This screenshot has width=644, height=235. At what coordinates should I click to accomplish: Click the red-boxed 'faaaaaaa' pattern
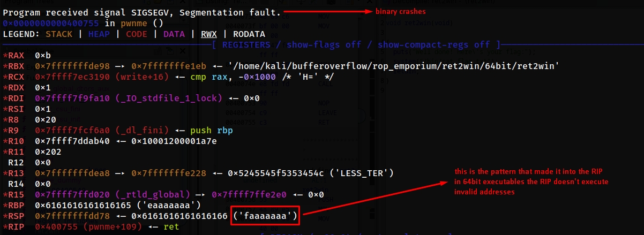(266, 216)
